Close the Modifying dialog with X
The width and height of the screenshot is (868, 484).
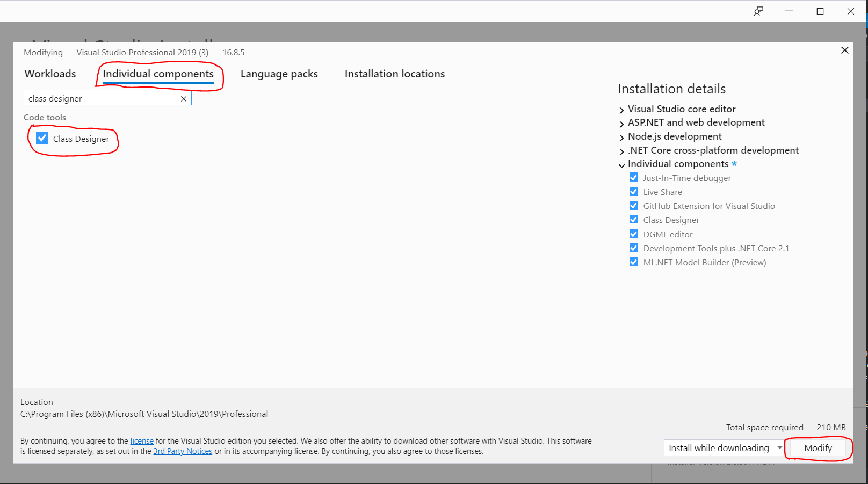(844, 50)
